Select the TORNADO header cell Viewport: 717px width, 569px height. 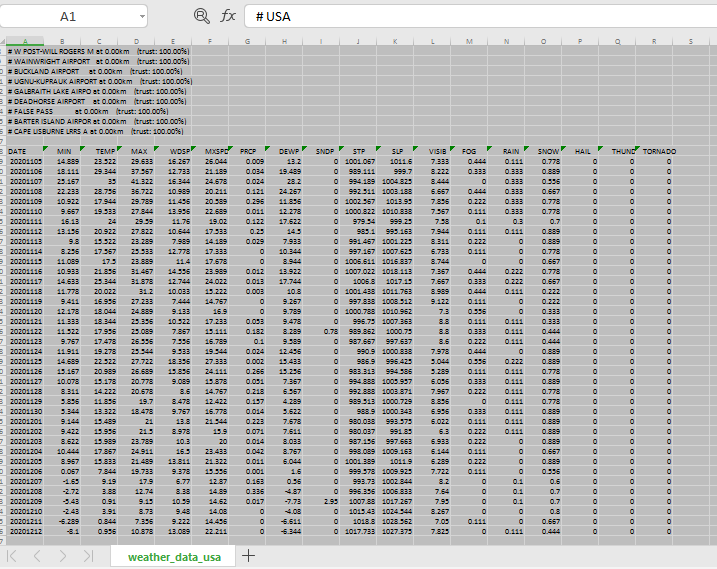(x=654, y=151)
